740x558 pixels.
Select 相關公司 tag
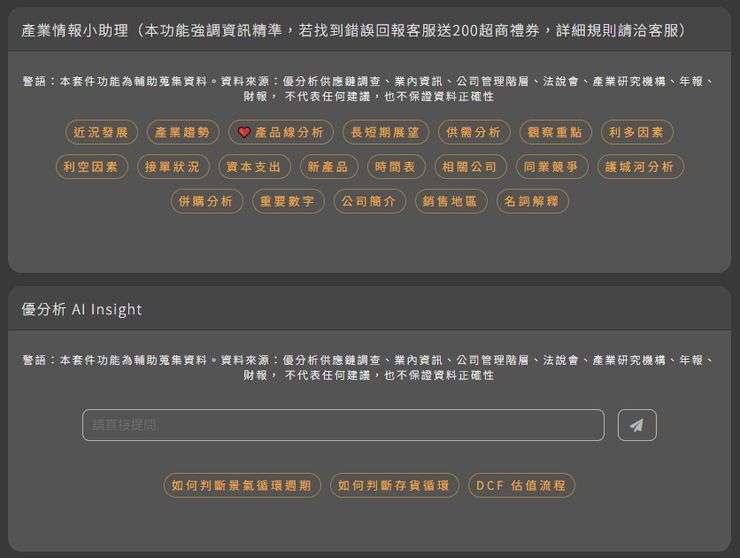(x=470, y=167)
